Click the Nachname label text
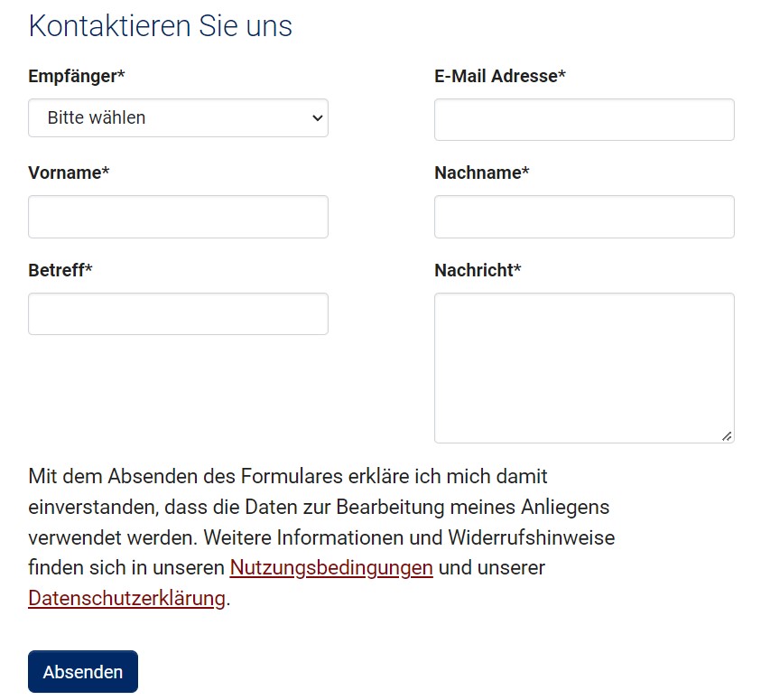 click(x=479, y=173)
